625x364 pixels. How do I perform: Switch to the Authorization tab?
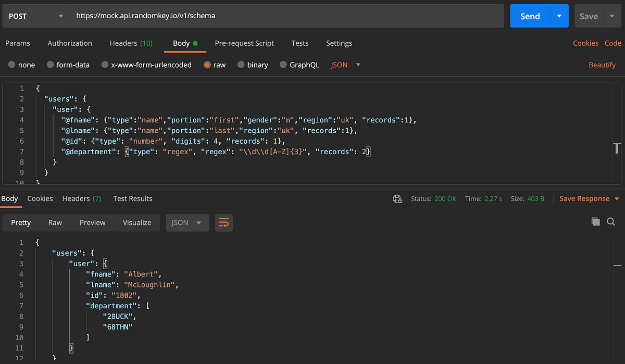(x=70, y=43)
